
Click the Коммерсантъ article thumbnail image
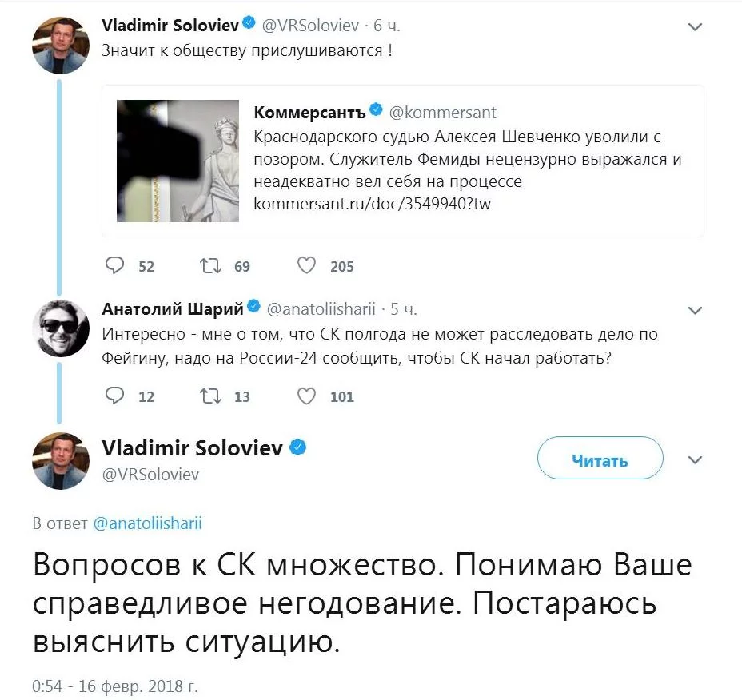[178, 161]
